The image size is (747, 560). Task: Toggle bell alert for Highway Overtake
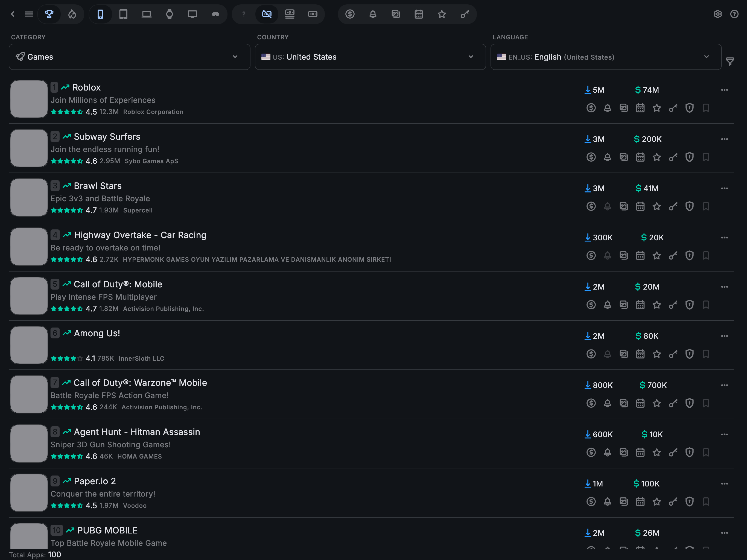pos(607,256)
